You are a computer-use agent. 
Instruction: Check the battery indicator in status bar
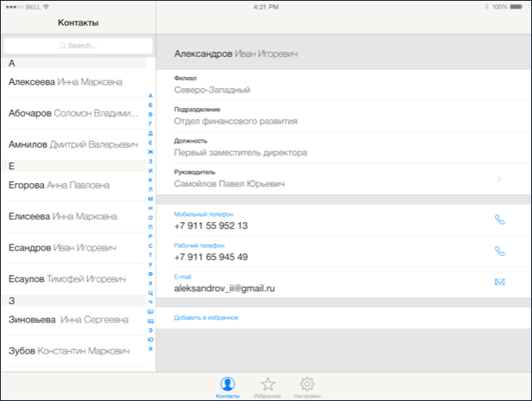click(x=516, y=7)
